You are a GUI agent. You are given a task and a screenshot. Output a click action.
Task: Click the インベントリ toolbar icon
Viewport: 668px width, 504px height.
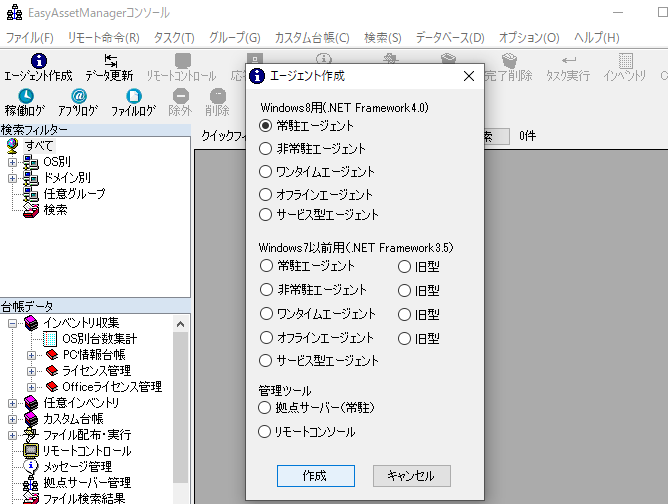point(625,61)
